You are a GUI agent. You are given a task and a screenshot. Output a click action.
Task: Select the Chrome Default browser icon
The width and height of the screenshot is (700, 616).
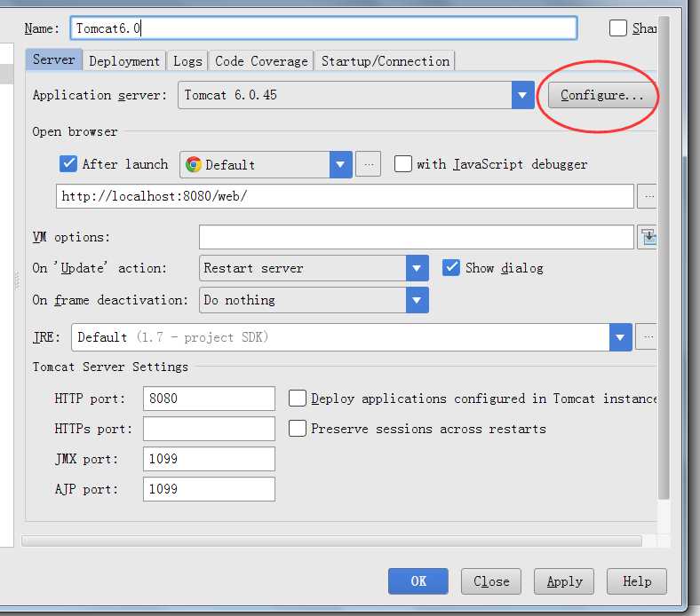tap(194, 164)
